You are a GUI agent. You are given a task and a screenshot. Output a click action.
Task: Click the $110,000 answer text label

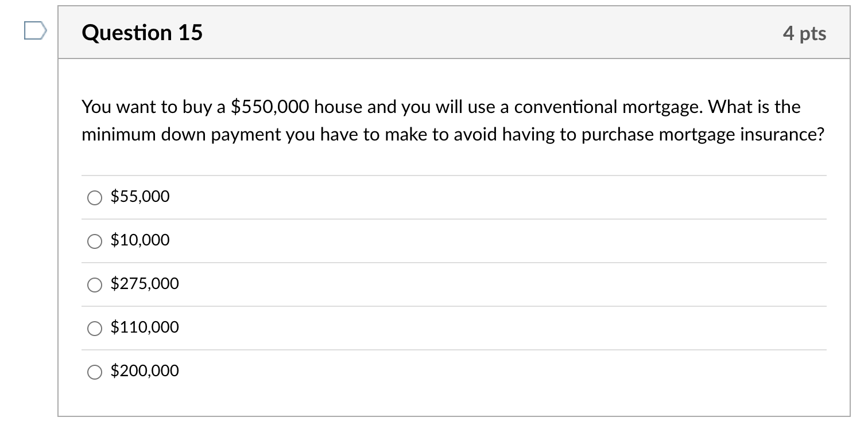coord(144,327)
